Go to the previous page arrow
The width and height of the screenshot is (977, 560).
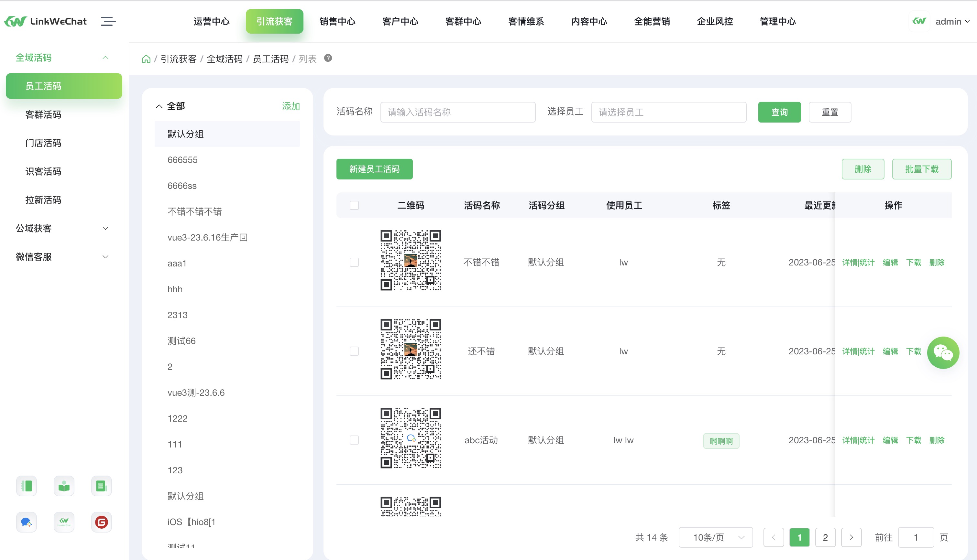tap(774, 537)
